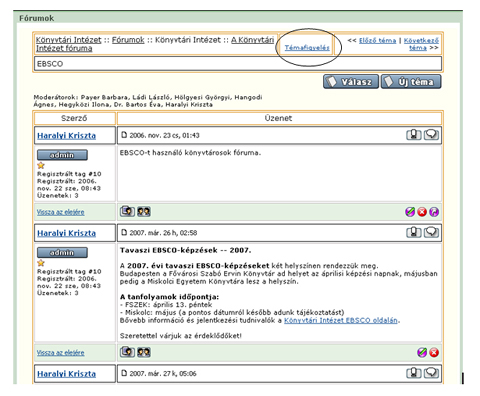Click the stamp icon on the 2007. már. 26 post header
This screenshot has height=396, width=480.
coord(414,232)
